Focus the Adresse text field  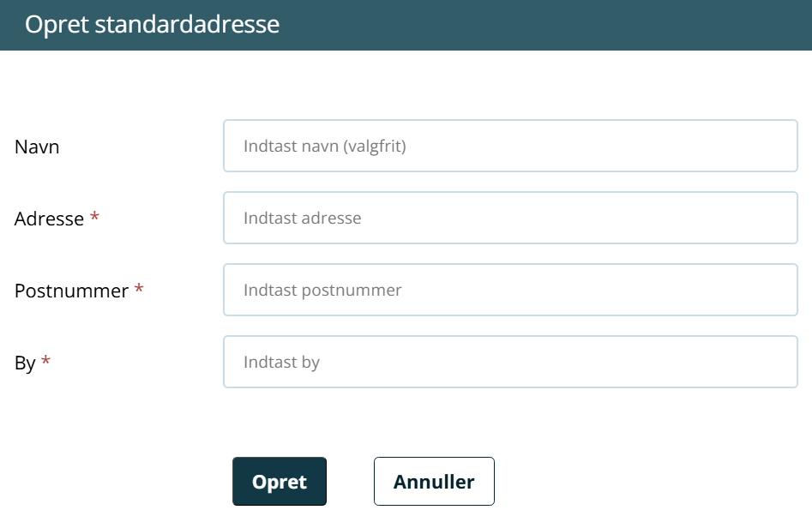tap(510, 218)
